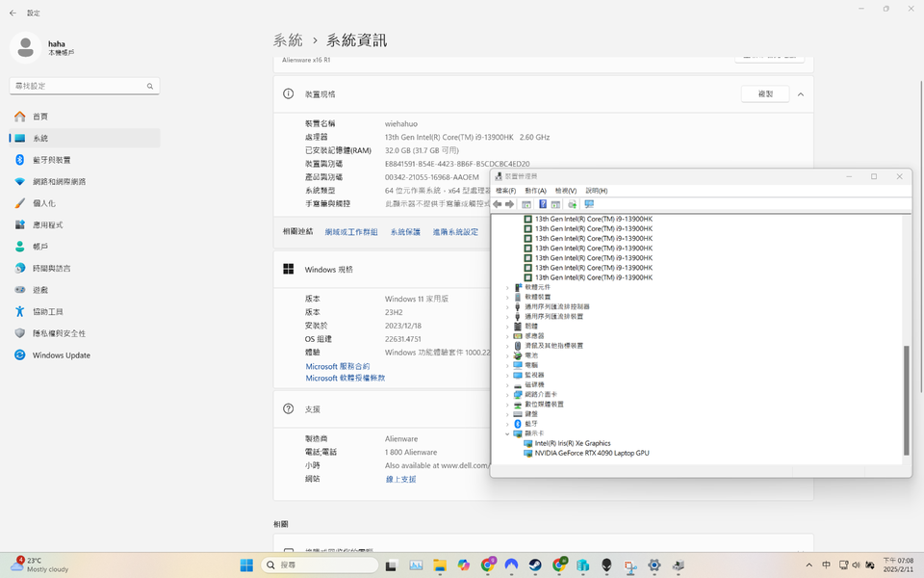Click the blue help icon in Device Manager toolbar
924x578 pixels.
tap(543, 204)
